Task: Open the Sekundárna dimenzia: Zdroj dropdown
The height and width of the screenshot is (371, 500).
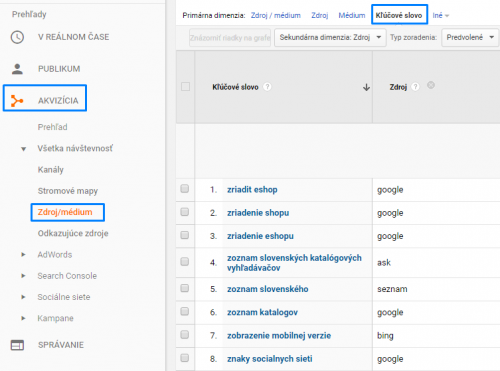Action: coord(330,37)
